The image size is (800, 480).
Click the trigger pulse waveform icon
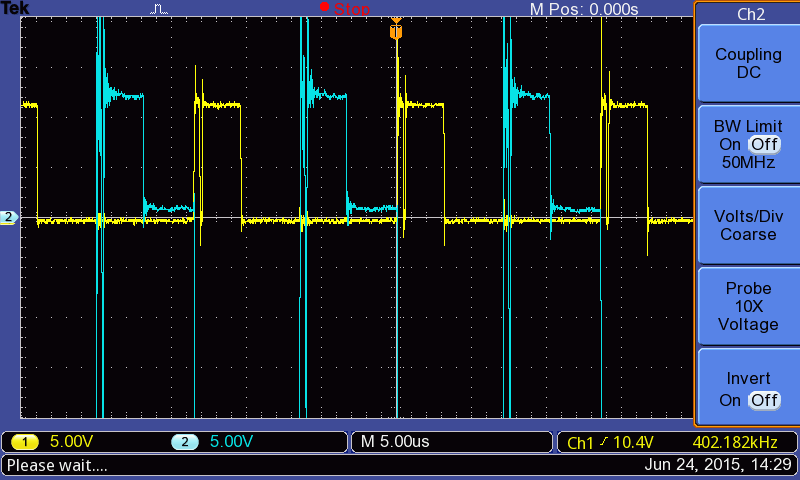pyautogui.click(x=159, y=9)
